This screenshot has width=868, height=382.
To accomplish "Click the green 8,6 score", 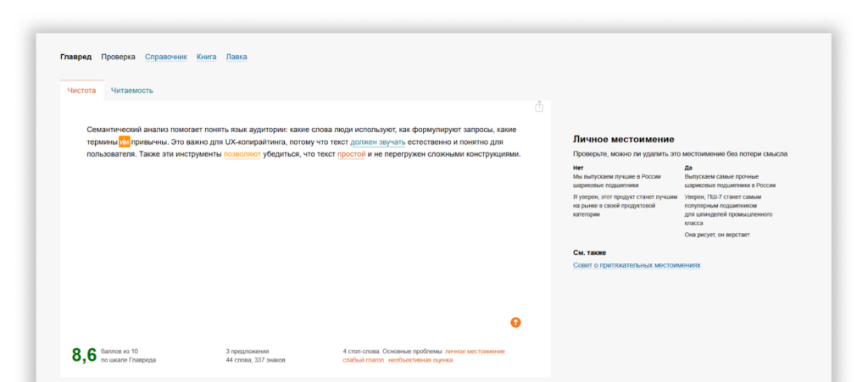I will coord(84,355).
